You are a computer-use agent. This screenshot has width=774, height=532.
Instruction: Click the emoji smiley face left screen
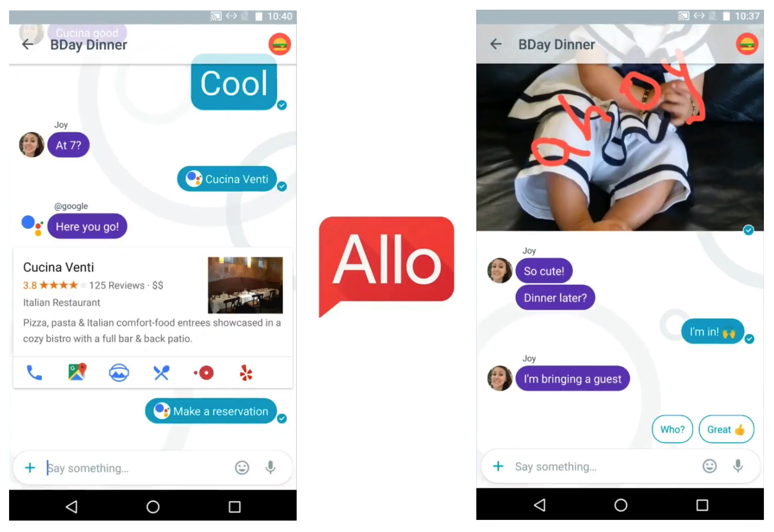pyautogui.click(x=242, y=467)
